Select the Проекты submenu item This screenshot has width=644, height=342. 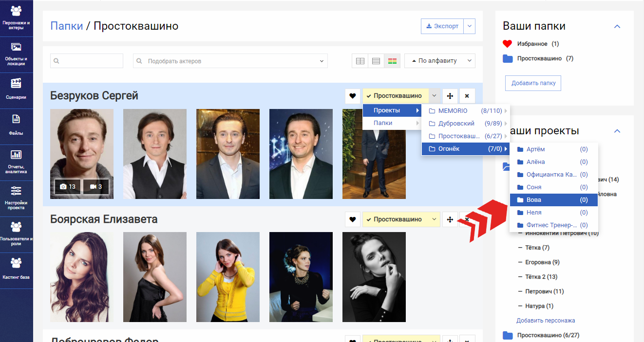(392, 110)
